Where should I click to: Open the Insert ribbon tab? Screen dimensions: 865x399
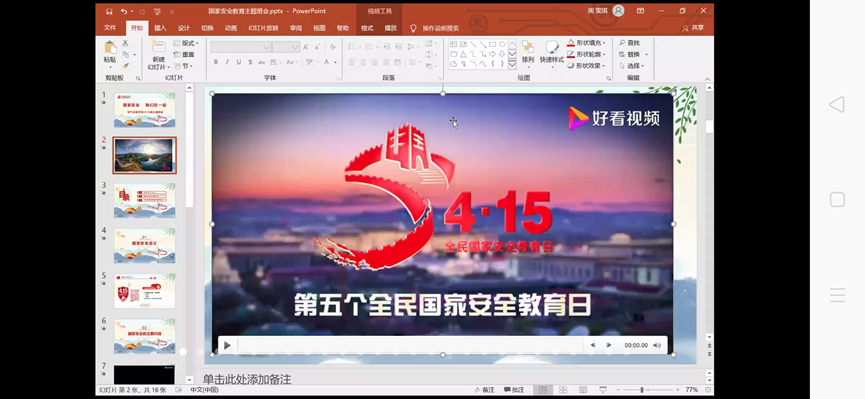click(x=160, y=28)
